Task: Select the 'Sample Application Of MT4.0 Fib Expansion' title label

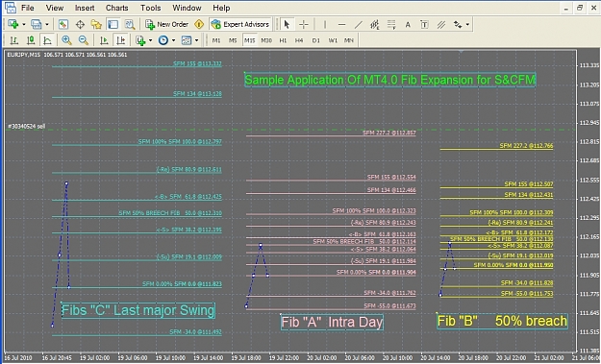Action: (390, 80)
